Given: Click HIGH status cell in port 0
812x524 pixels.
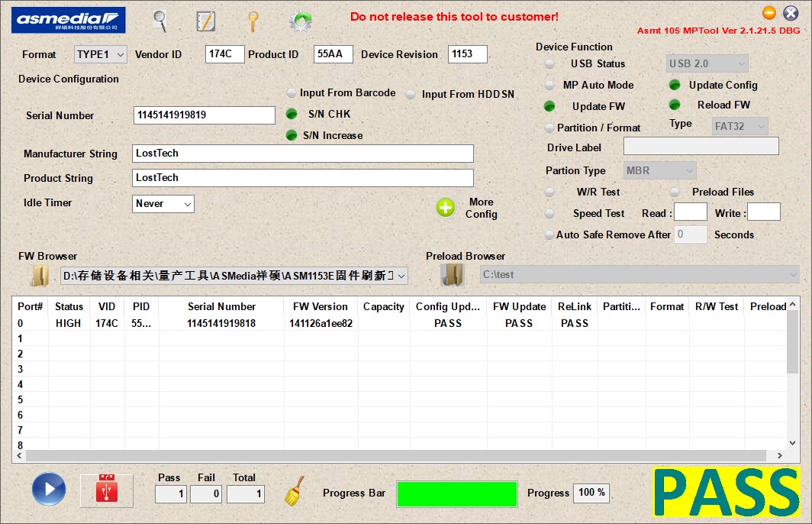Looking at the screenshot, I should point(69,323).
